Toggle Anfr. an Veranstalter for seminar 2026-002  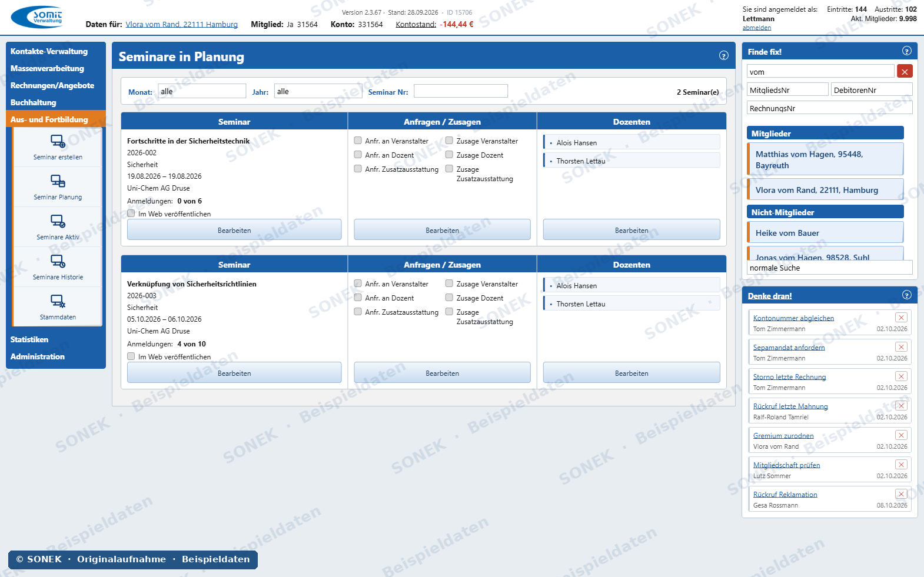(x=358, y=141)
